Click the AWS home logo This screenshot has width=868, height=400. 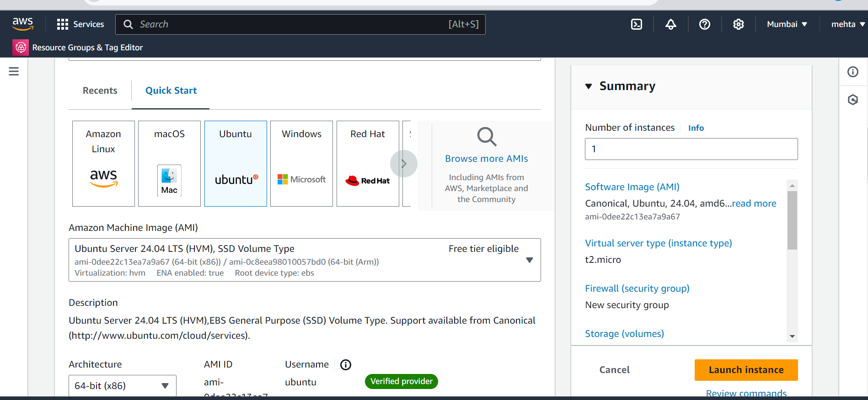(23, 24)
